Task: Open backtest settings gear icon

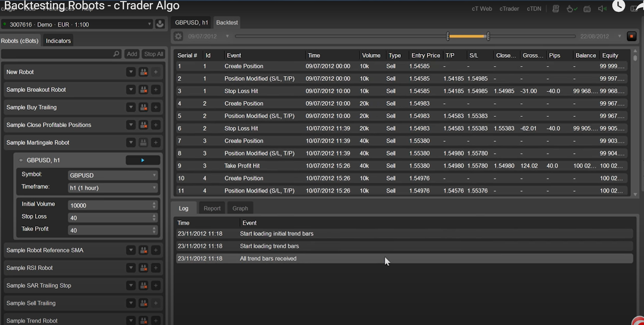Action: point(178,36)
